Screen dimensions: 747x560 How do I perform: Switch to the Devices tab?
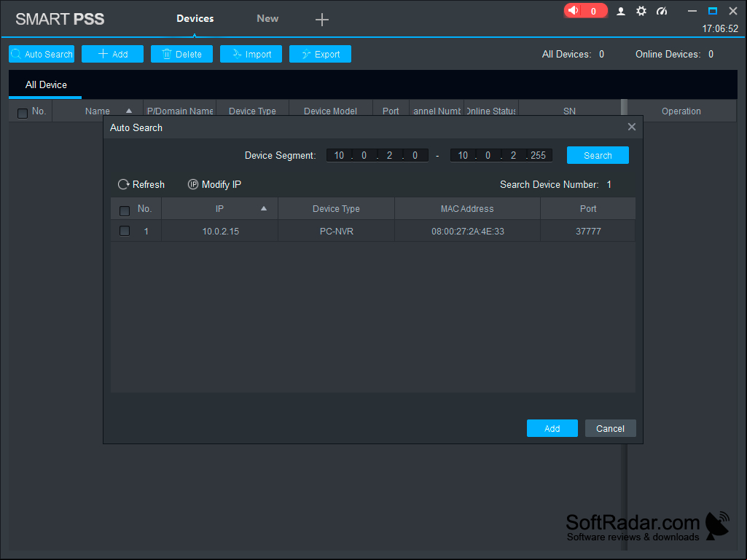[195, 19]
